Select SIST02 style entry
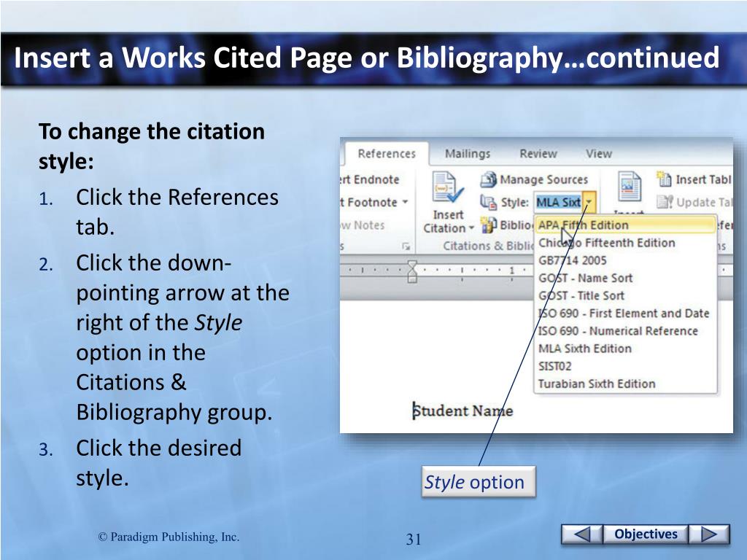This screenshot has width=747, height=560. pyautogui.click(x=625, y=366)
